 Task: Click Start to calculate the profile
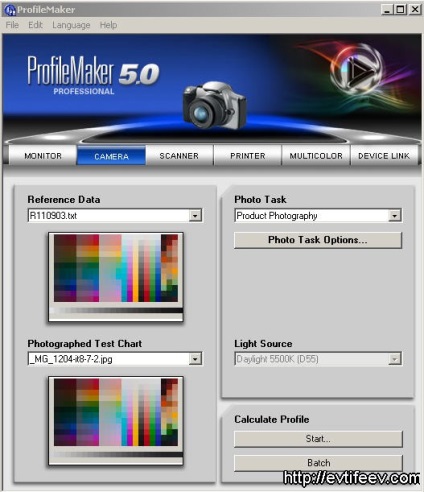tap(318, 439)
